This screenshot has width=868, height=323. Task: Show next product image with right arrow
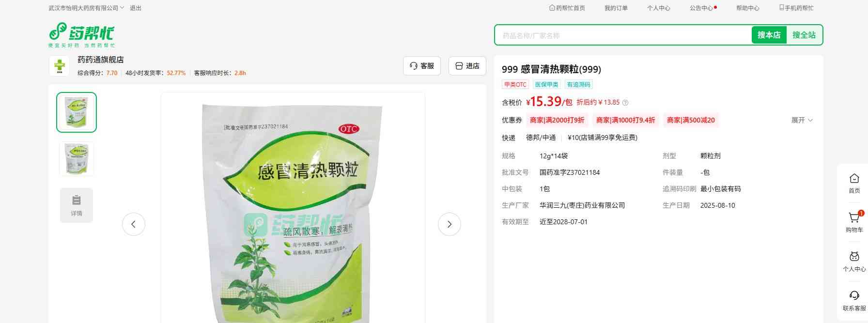click(x=449, y=224)
